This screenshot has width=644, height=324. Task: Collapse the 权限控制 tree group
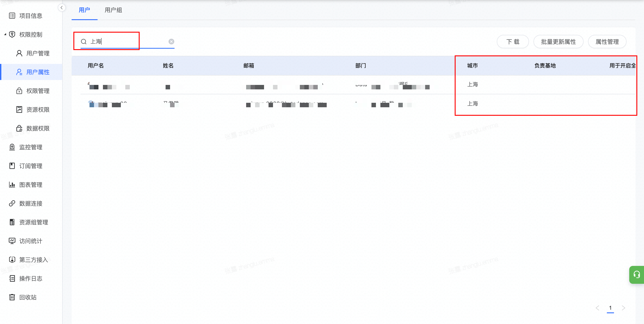(x=5, y=34)
